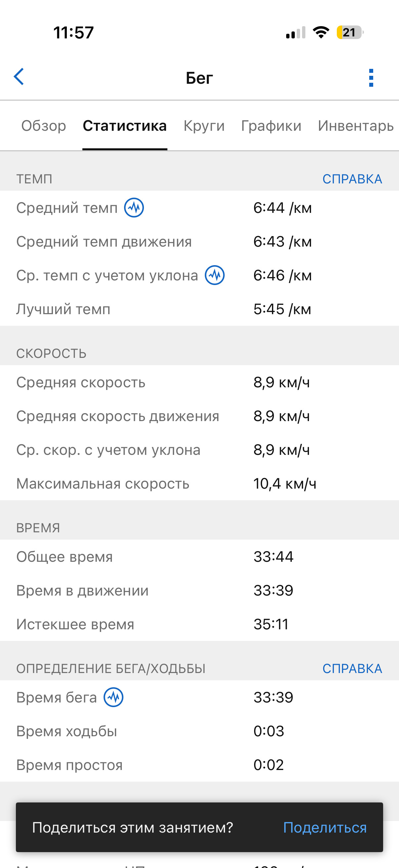Open СПРАВКА link in ТЕМП section
This screenshot has height=868, width=399.
[352, 179]
